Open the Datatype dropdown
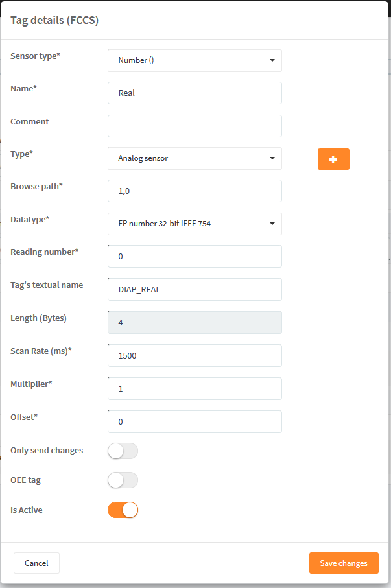Screen dimensions: 391x588 195,224
